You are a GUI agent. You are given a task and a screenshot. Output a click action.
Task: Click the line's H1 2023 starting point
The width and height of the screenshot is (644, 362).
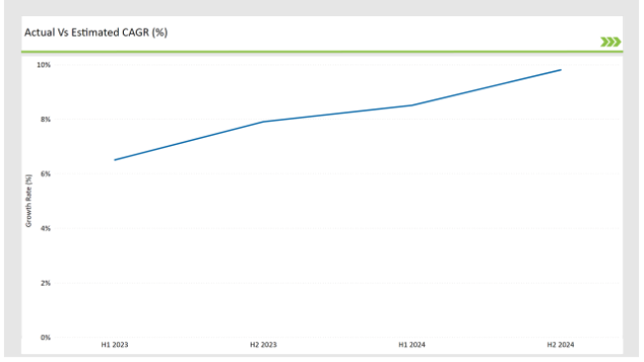point(115,160)
